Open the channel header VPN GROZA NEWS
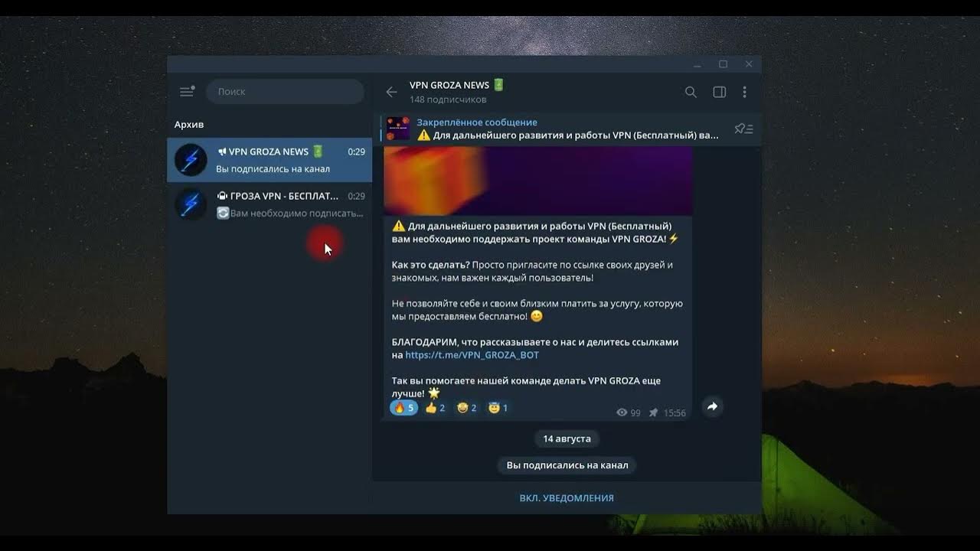Viewport: 980px width, 551px height. (x=457, y=85)
